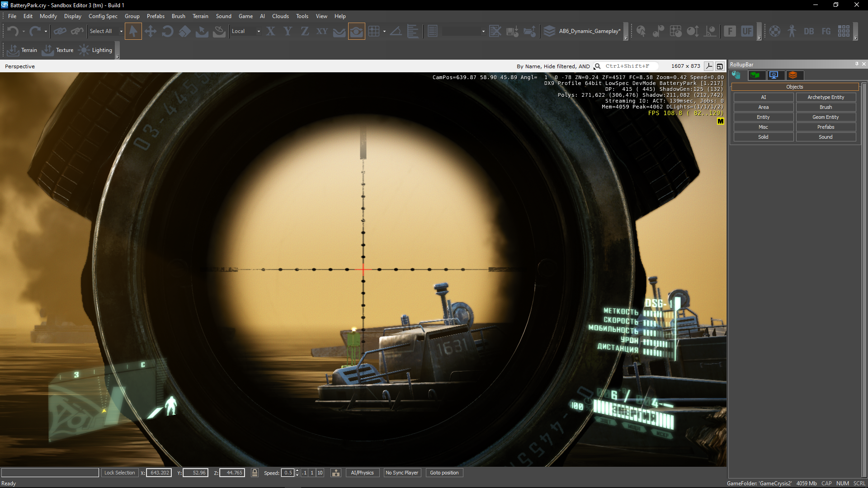Toggle No Sync Player
The height and width of the screenshot is (488, 868).
(x=401, y=473)
